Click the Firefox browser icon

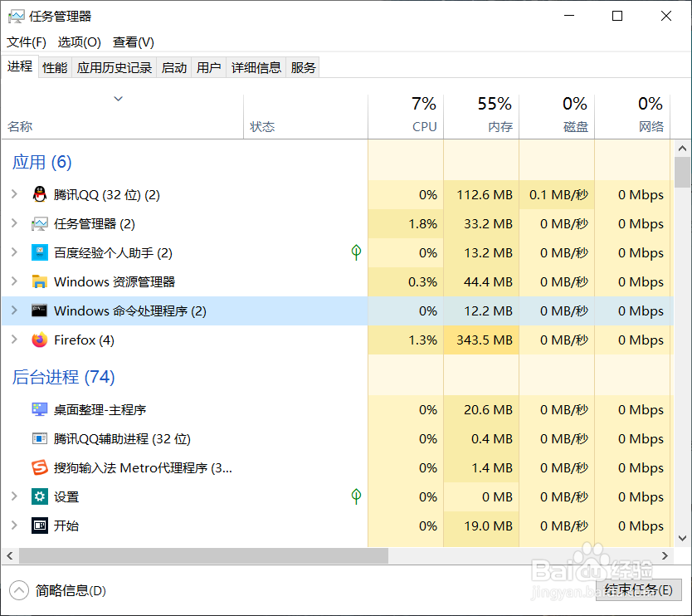coord(40,340)
